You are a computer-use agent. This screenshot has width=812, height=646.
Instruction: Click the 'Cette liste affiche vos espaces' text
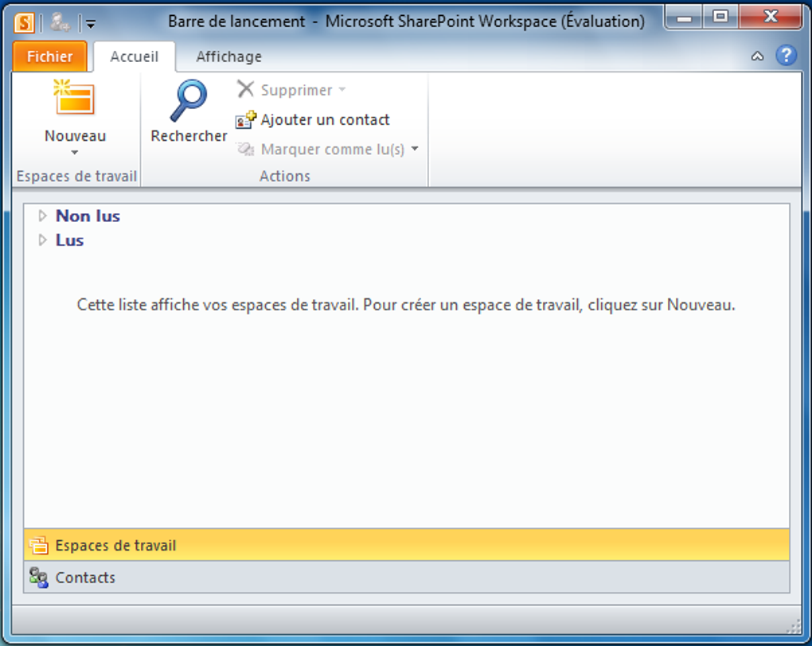point(406,305)
